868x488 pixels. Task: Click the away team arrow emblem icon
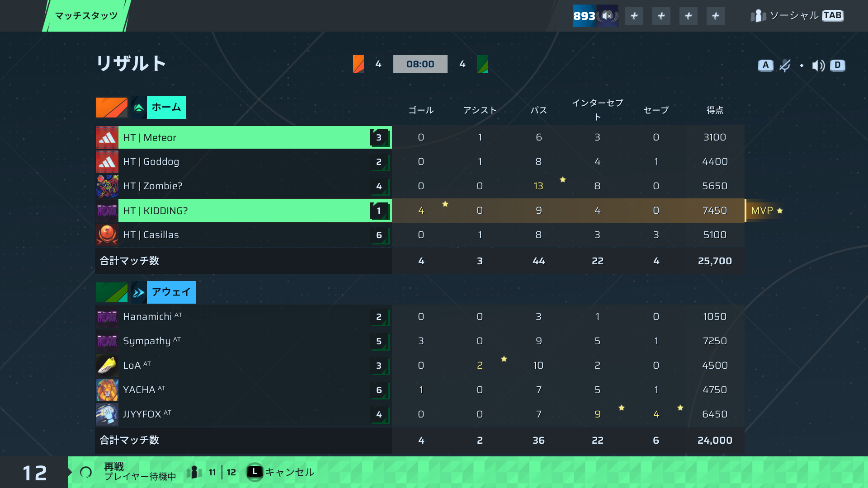coord(139,292)
